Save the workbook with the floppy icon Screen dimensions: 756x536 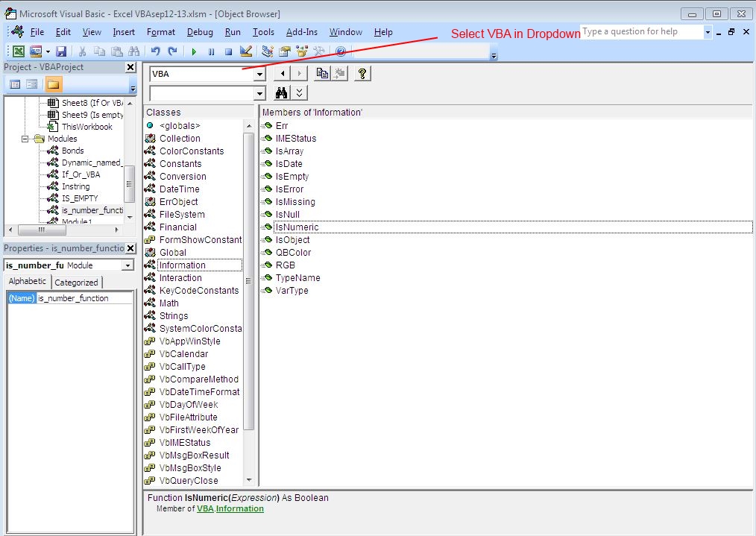coord(61,51)
